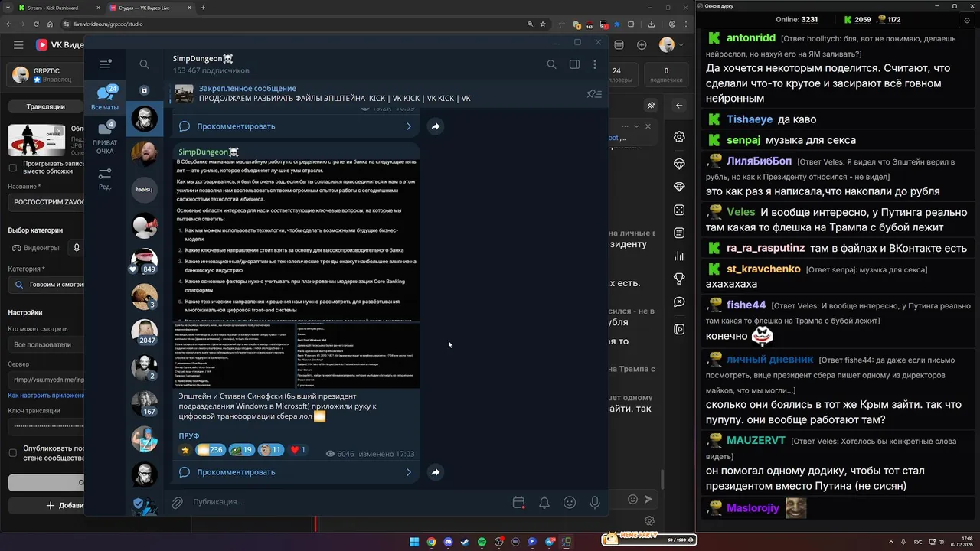Open the Telegram chat list search

click(144, 64)
